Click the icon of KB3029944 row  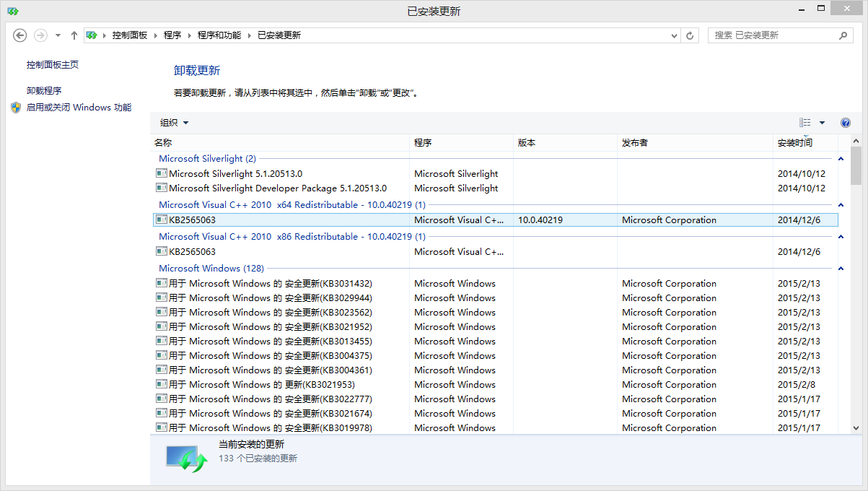pos(162,297)
